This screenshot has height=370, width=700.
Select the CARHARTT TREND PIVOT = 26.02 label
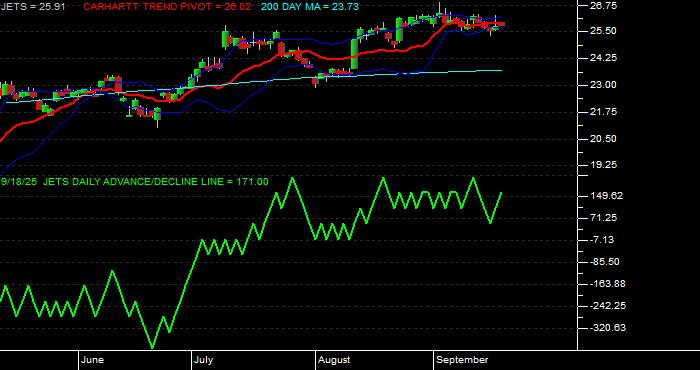(x=167, y=7)
